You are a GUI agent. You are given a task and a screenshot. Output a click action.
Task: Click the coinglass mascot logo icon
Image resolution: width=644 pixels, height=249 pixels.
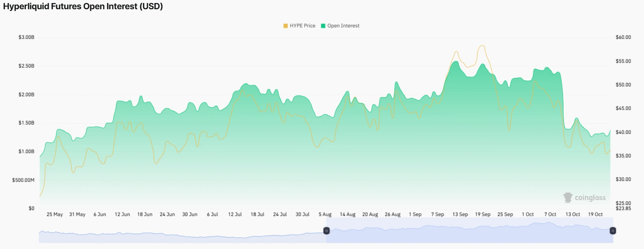tap(568, 198)
